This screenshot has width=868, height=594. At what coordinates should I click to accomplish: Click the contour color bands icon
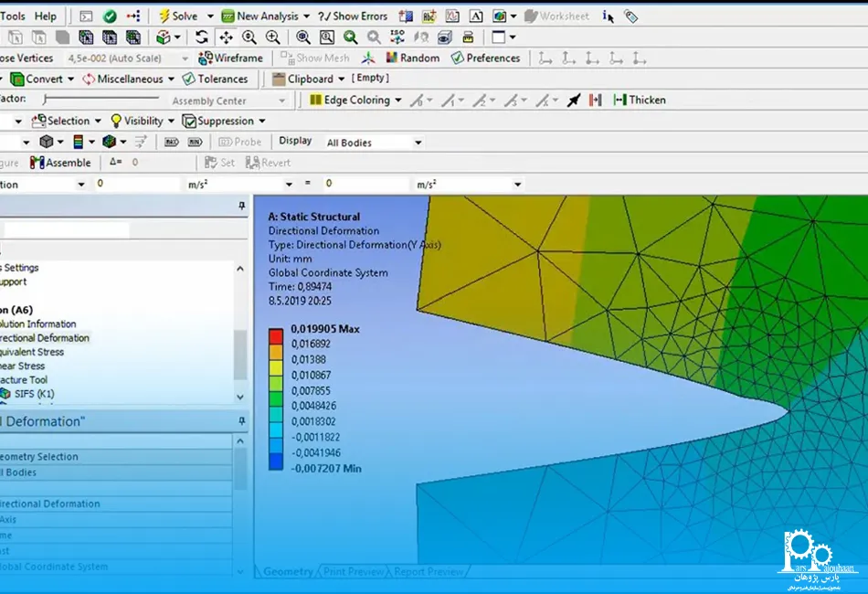(x=78, y=142)
